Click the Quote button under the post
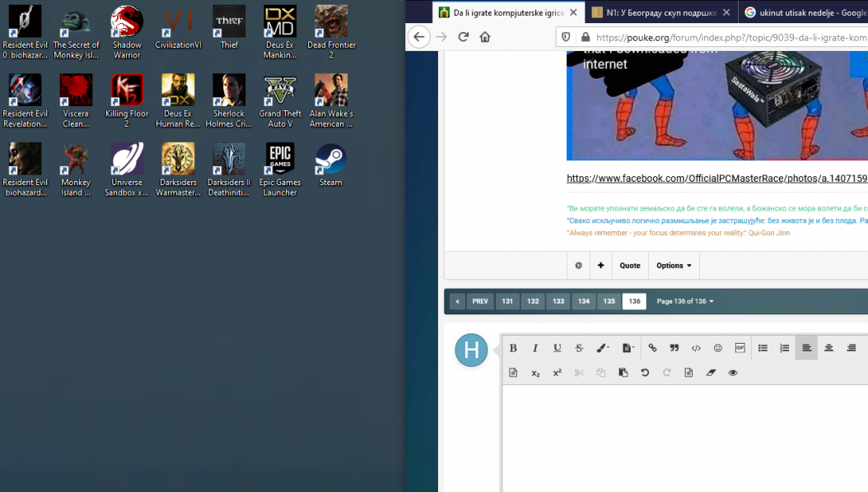This screenshot has height=492, width=868. [630, 266]
